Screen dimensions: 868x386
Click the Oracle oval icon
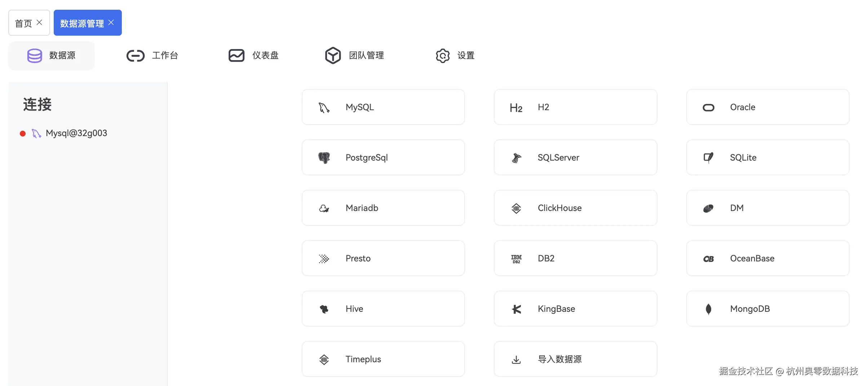point(708,107)
